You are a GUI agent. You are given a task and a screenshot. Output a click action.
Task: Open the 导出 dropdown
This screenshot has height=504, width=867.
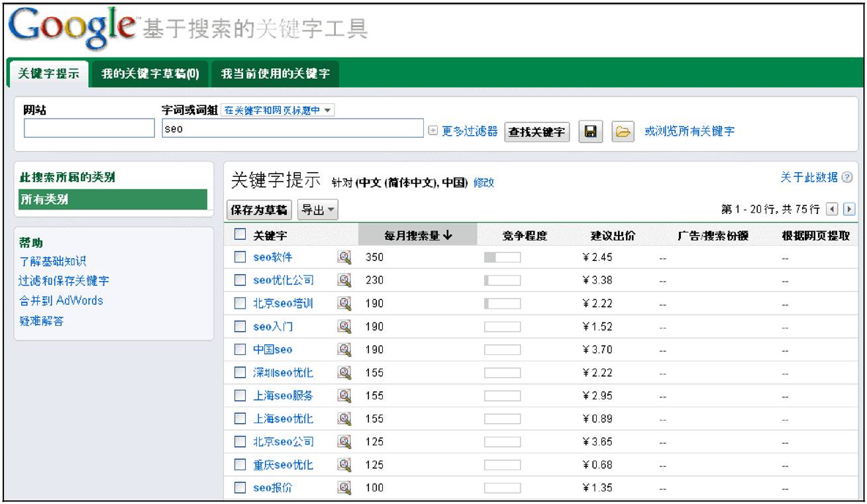pyautogui.click(x=318, y=210)
